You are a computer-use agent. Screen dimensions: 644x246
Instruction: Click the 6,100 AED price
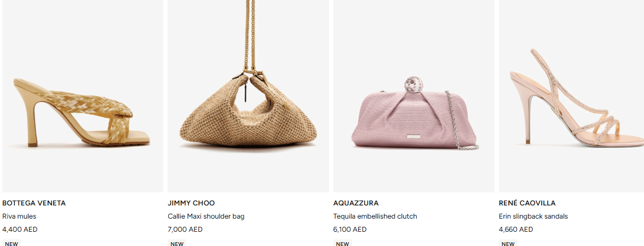[350, 230]
